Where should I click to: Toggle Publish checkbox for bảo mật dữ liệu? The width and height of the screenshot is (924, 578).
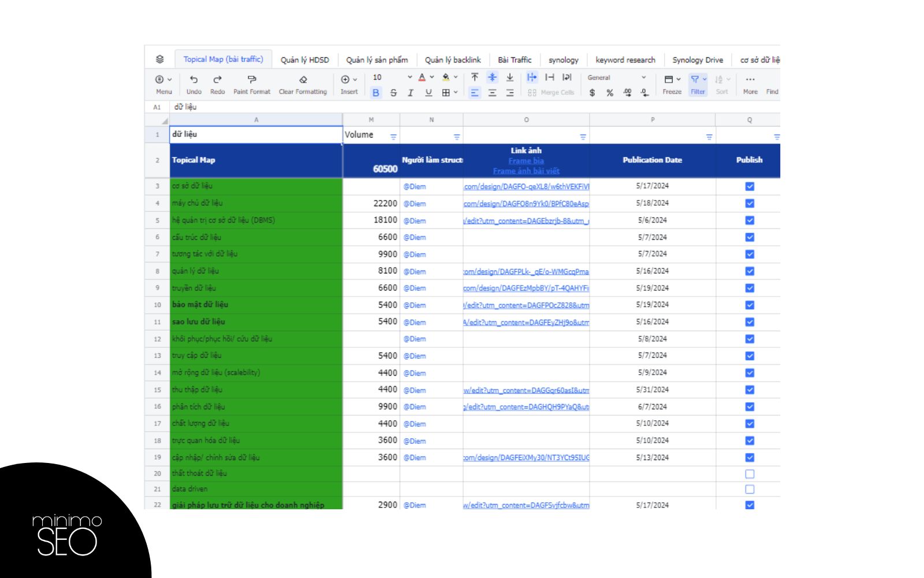click(750, 305)
